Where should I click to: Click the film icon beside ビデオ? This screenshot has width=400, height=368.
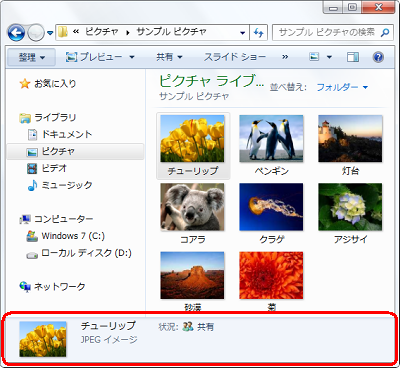pos(32,169)
